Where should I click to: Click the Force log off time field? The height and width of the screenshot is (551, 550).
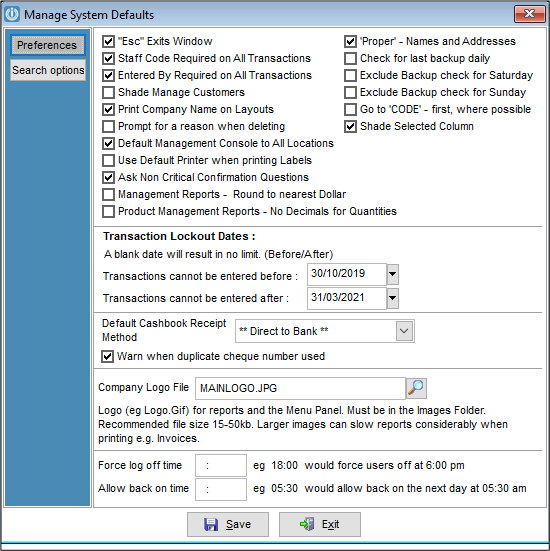point(221,466)
